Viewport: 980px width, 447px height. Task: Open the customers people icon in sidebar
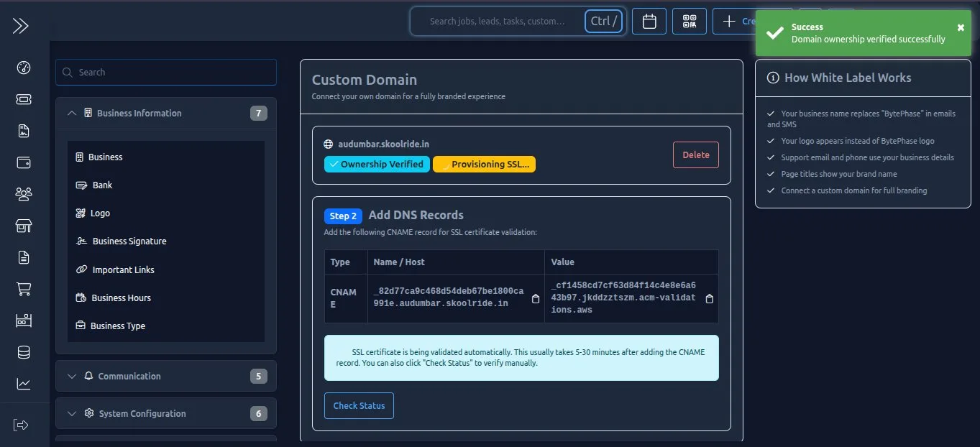coord(24,194)
